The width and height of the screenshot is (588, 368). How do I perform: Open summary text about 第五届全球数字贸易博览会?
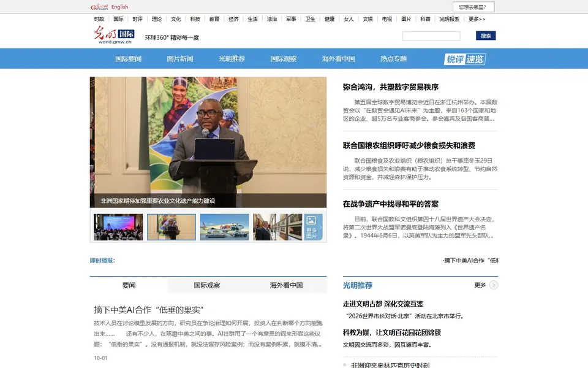pos(420,110)
